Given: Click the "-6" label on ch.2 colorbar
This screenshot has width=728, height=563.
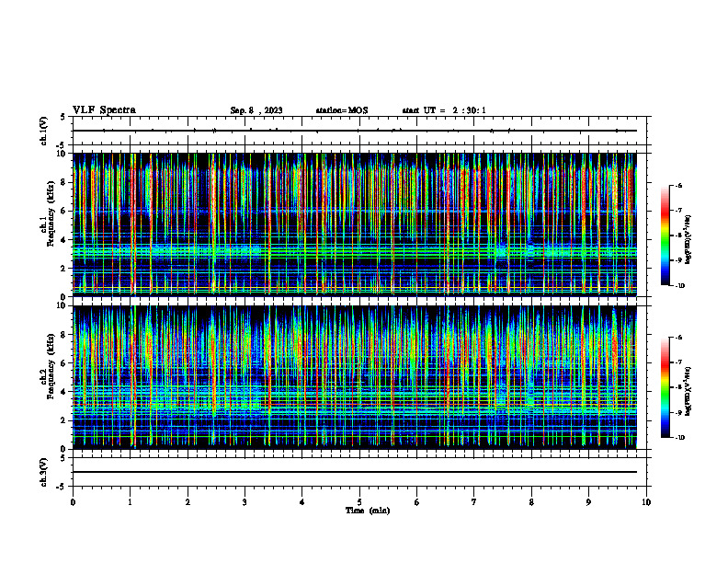Looking at the screenshot, I should tap(679, 338).
